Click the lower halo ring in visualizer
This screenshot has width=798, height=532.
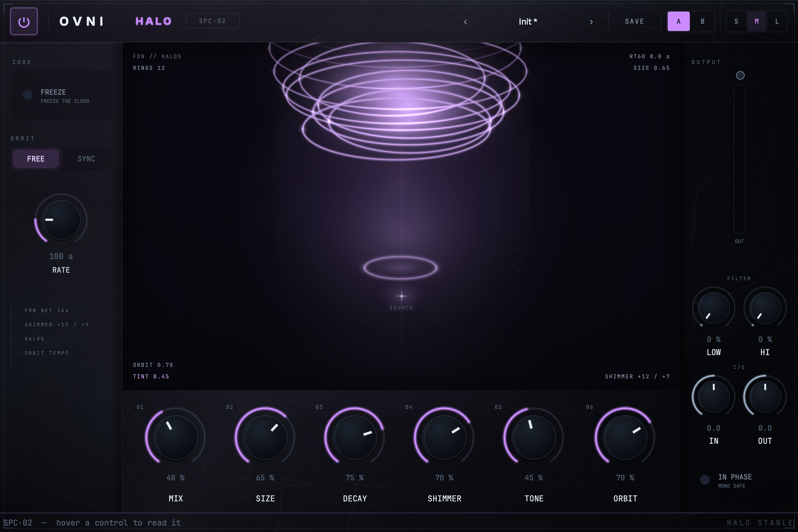400,268
